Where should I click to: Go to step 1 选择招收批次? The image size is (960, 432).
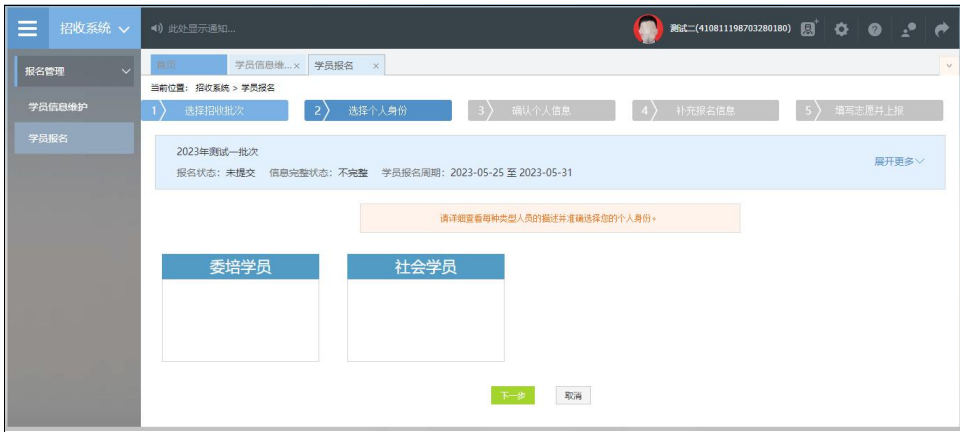[215, 111]
